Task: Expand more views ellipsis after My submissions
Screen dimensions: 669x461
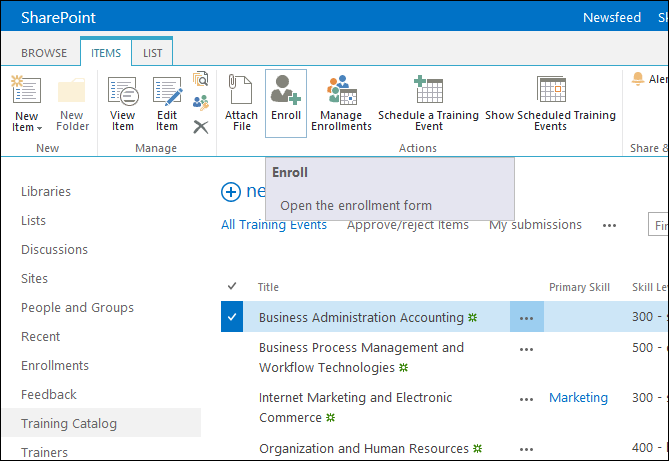Action: pyautogui.click(x=609, y=225)
